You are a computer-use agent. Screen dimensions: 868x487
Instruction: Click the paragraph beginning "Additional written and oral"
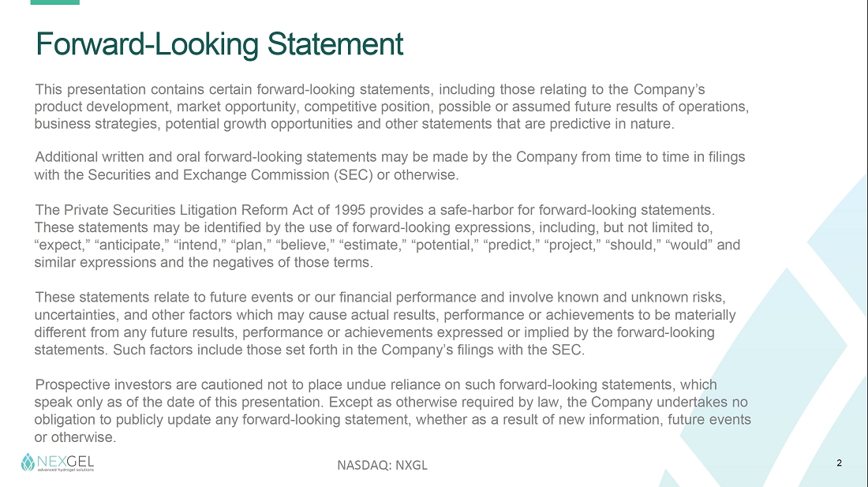click(390, 166)
